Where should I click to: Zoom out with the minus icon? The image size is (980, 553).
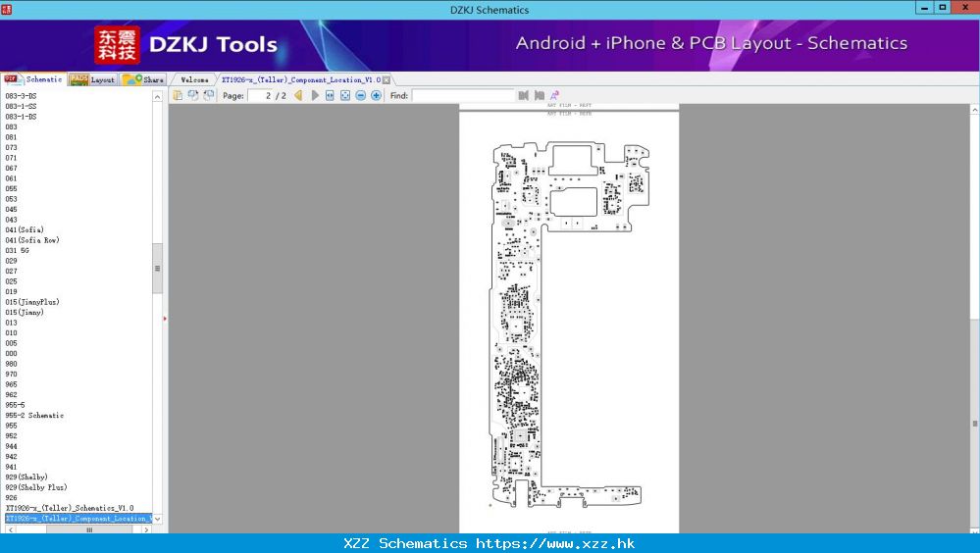click(361, 96)
